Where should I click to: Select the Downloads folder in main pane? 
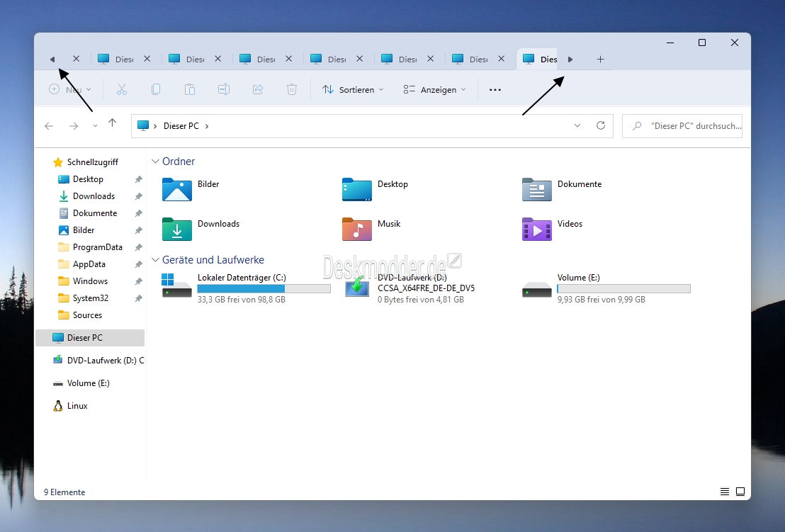click(x=201, y=230)
